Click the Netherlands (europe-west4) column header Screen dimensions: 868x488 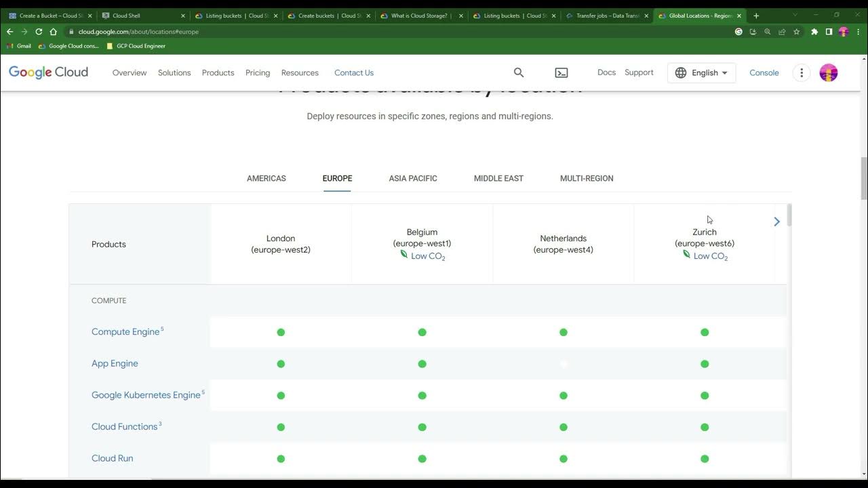pos(564,244)
